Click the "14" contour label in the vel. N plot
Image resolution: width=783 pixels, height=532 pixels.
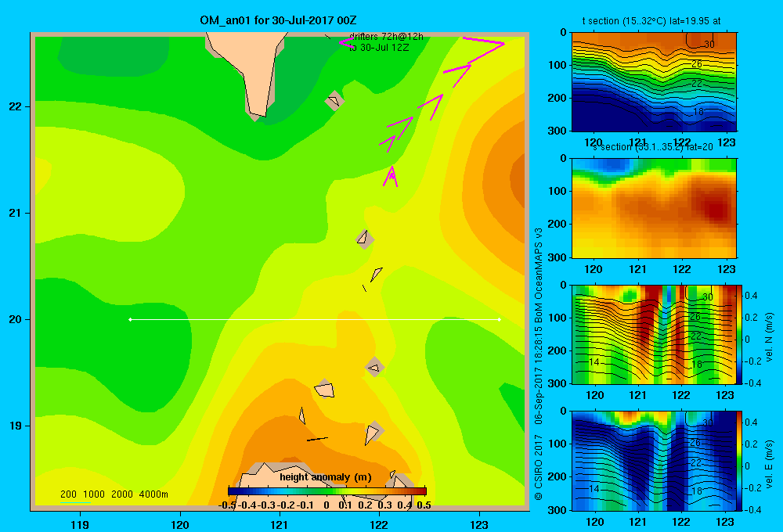pos(594,361)
